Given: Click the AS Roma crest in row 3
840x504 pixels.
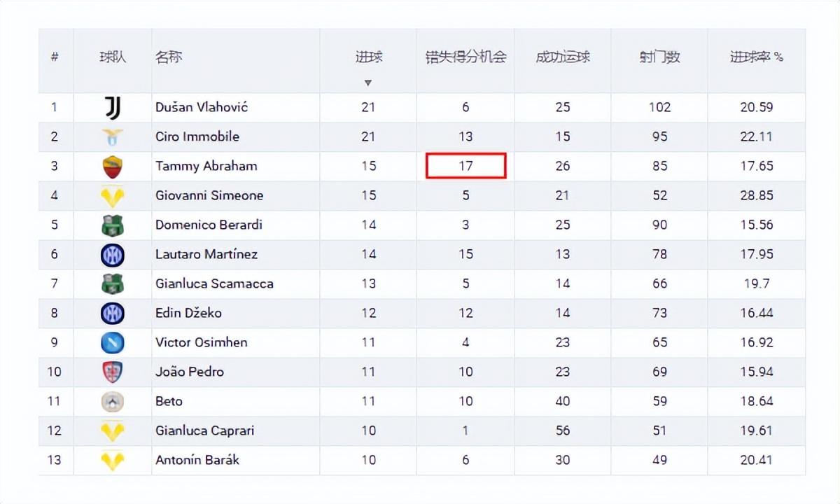Looking at the screenshot, I should point(112,166).
